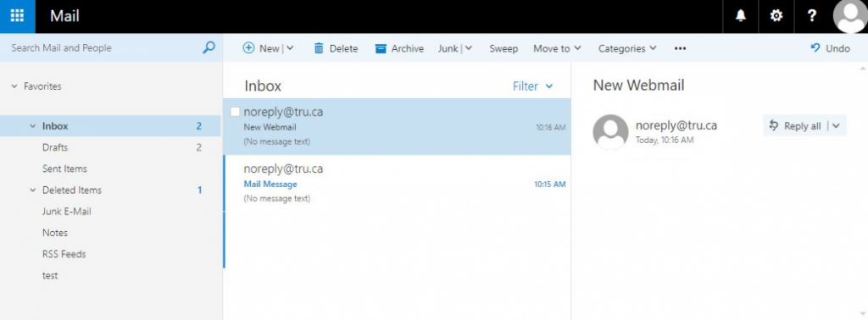
Task: Open the Filter dropdown in Inbox
Action: click(532, 86)
